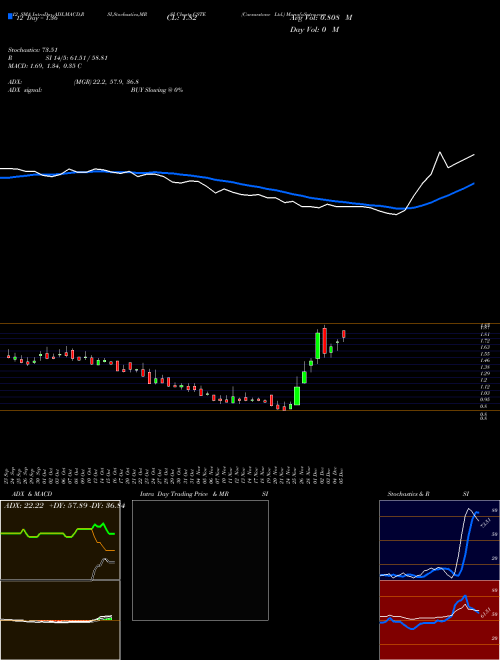Image resolution: width=500 pixels, height=660 pixels.
Task: Open the empty intraday trading price chart box
Action: pos(200,560)
